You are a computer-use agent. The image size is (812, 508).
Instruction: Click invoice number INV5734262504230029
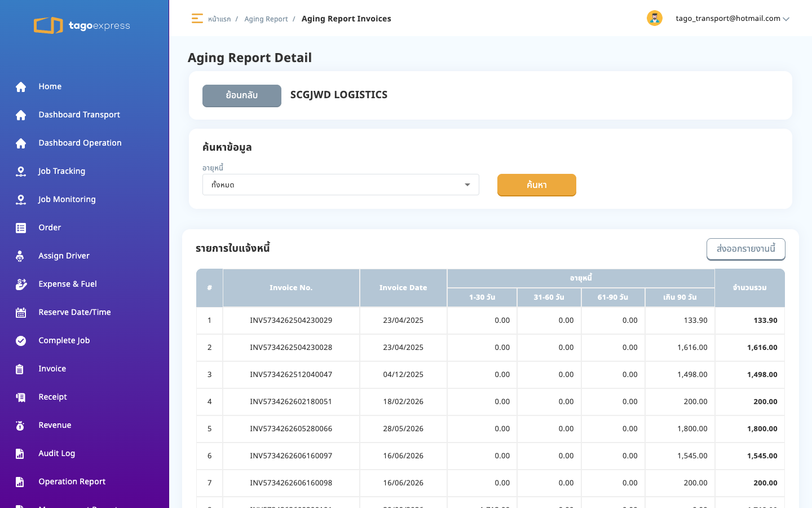pos(291,320)
